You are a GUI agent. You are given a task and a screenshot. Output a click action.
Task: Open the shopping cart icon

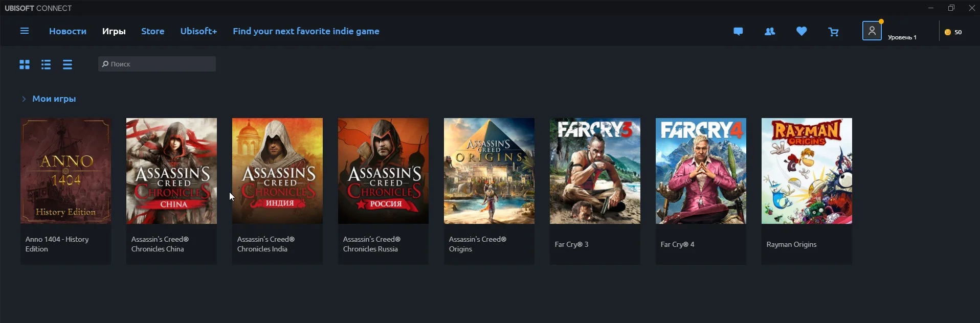[x=834, y=32]
